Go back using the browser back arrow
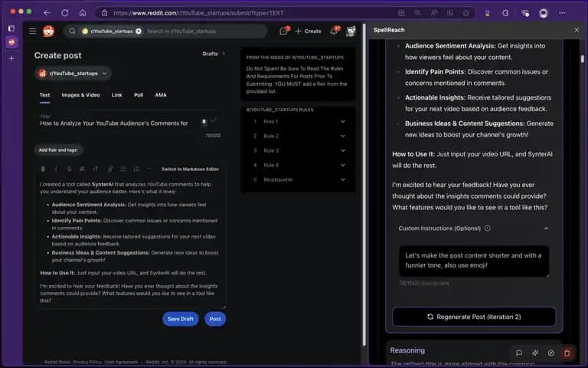588x368 pixels. pos(47,13)
